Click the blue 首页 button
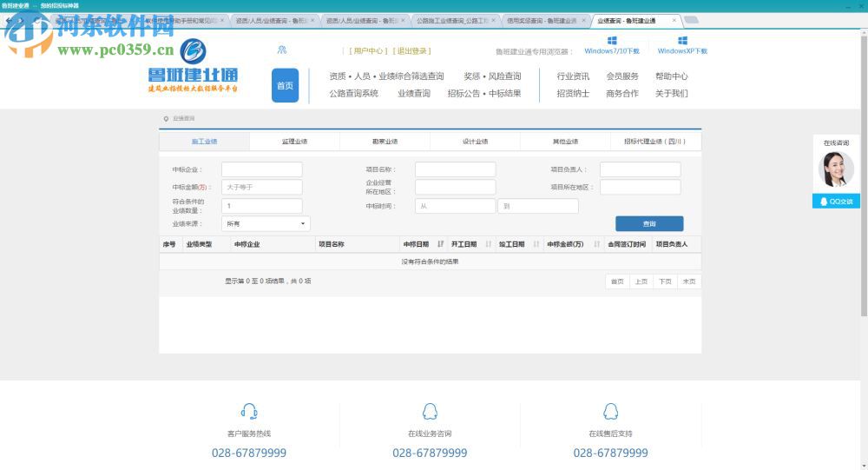The width and height of the screenshot is (868, 470). click(285, 85)
